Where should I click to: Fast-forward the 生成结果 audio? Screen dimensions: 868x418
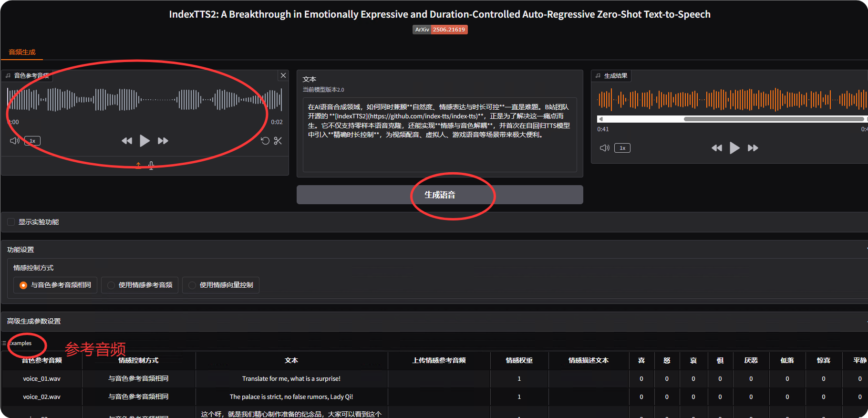[x=753, y=148]
